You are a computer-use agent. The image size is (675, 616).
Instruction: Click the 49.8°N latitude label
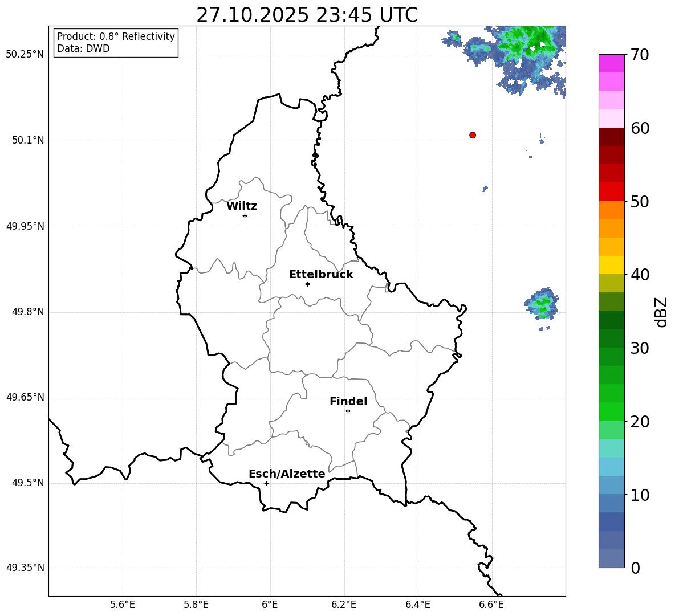click(x=28, y=312)
